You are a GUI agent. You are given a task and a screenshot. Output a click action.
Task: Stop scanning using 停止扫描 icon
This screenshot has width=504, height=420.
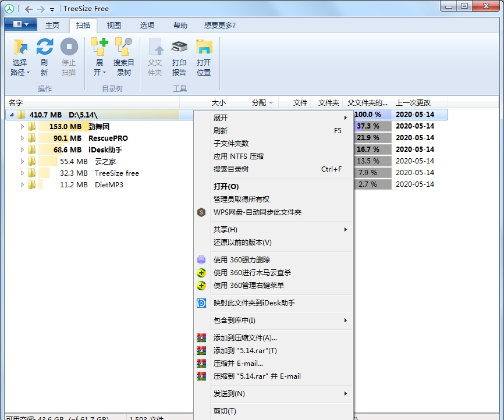click(x=69, y=56)
